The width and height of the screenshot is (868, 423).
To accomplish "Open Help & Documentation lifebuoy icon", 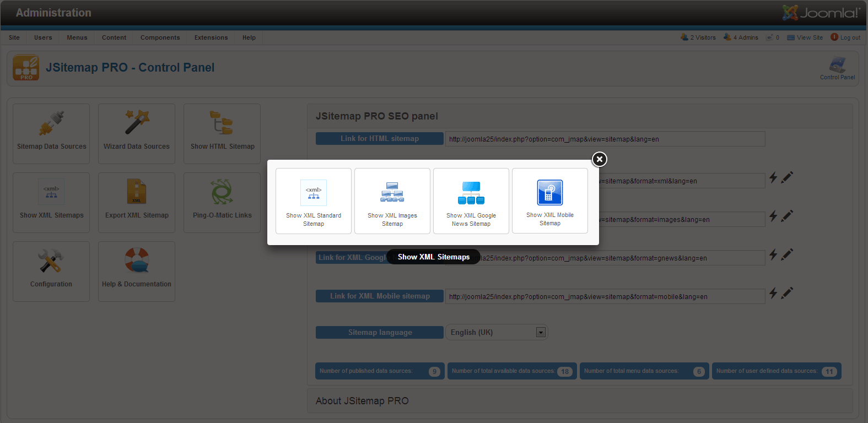I will point(137,262).
